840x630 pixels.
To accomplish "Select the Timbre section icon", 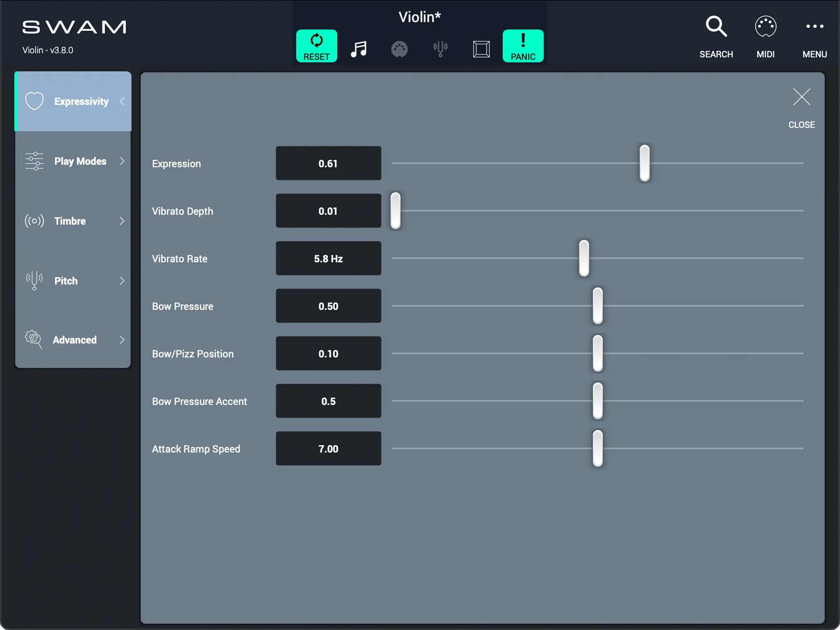I will [34, 221].
